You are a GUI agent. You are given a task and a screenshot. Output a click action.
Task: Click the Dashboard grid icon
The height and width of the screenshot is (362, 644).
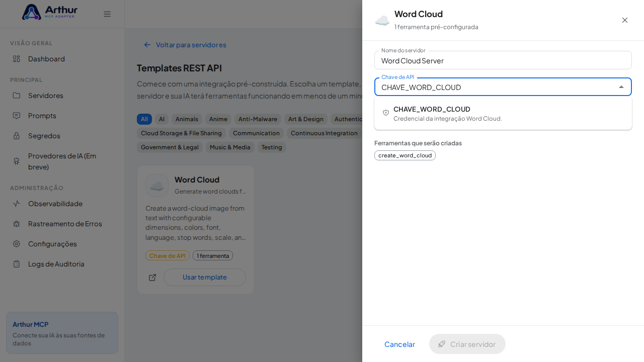pos(17,59)
